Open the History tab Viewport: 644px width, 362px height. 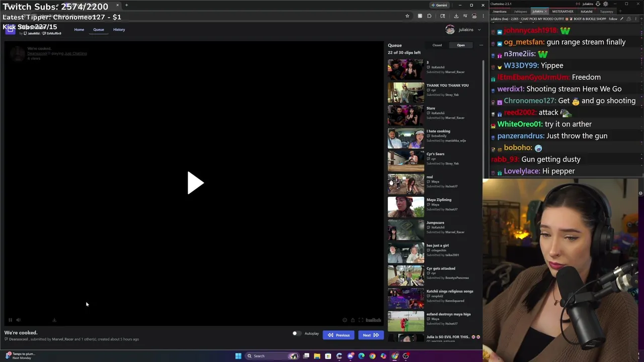pyautogui.click(x=119, y=30)
